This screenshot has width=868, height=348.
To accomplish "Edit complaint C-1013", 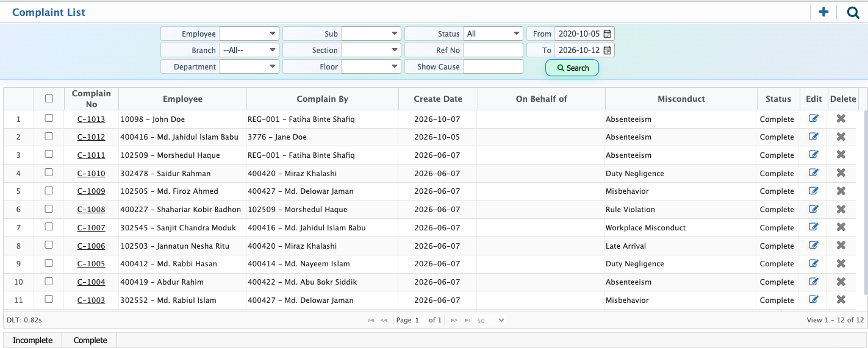I will click(813, 119).
